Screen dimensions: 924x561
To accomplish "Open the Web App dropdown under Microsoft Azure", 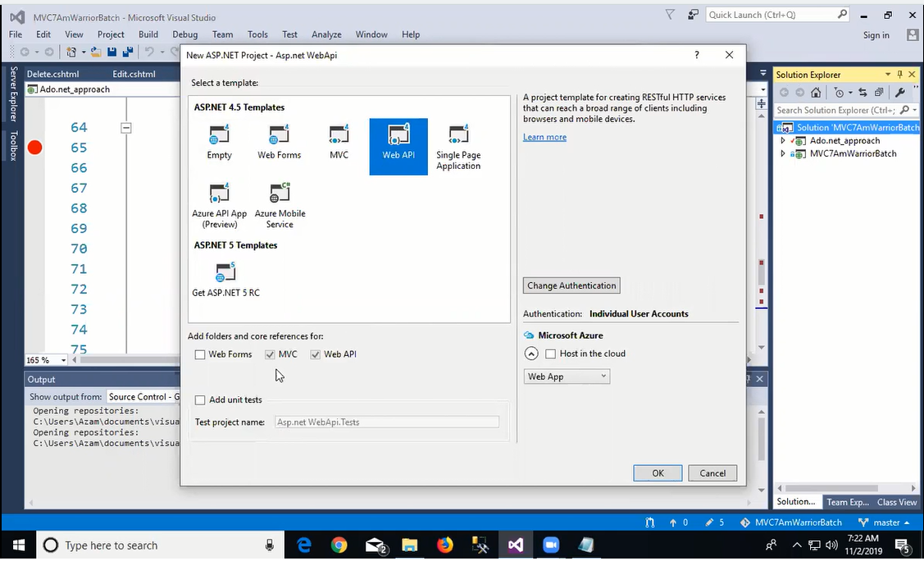I will coord(567,376).
